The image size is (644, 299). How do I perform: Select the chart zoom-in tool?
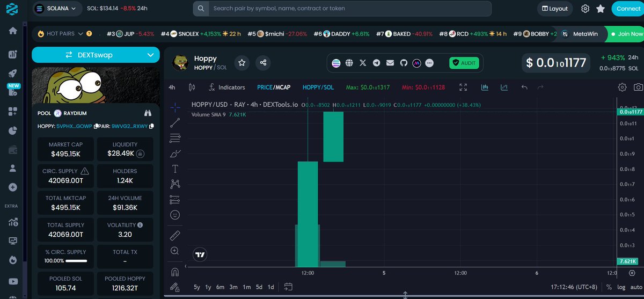point(175,251)
